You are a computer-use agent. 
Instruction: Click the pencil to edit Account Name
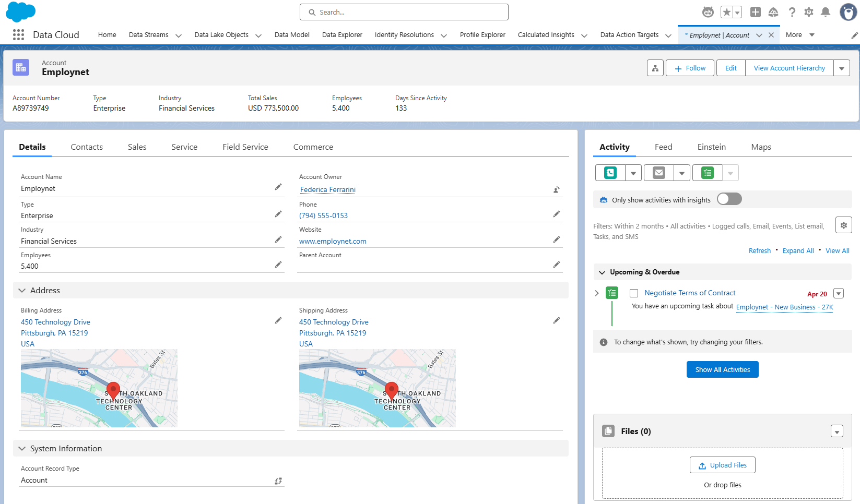pos(278,187)
